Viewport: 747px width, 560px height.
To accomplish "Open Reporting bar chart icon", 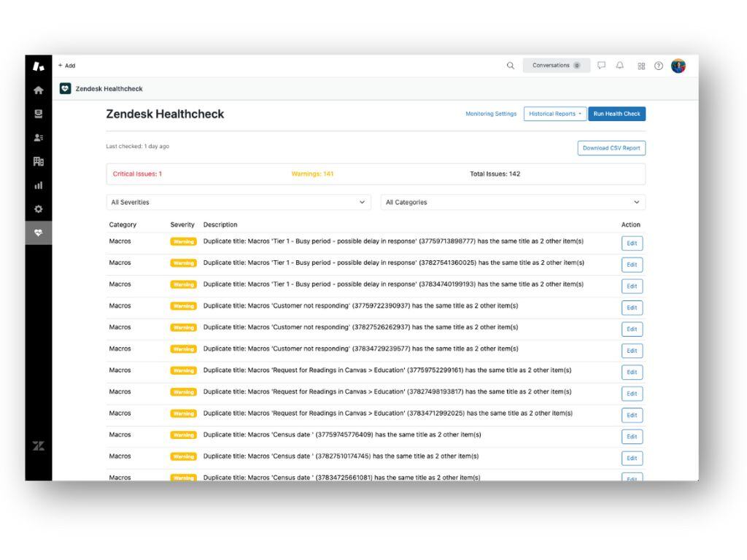I will click(x=39, y=185).
